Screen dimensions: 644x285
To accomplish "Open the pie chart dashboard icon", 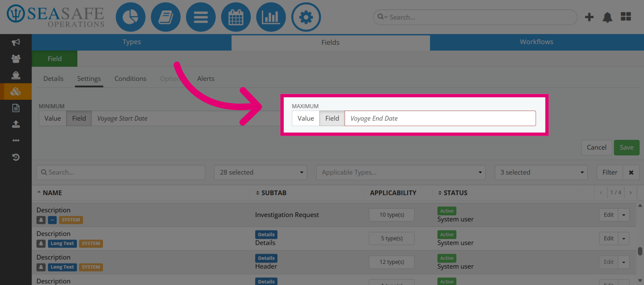I will 130,17.
